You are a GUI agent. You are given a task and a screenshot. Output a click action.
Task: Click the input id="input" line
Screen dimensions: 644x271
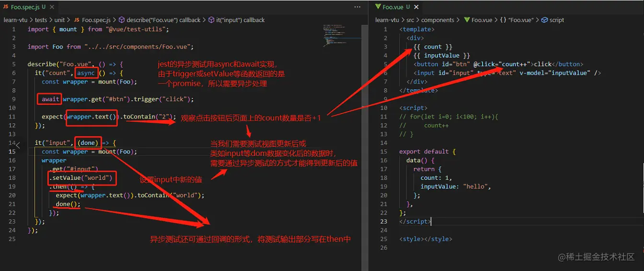tap(507, 73)
